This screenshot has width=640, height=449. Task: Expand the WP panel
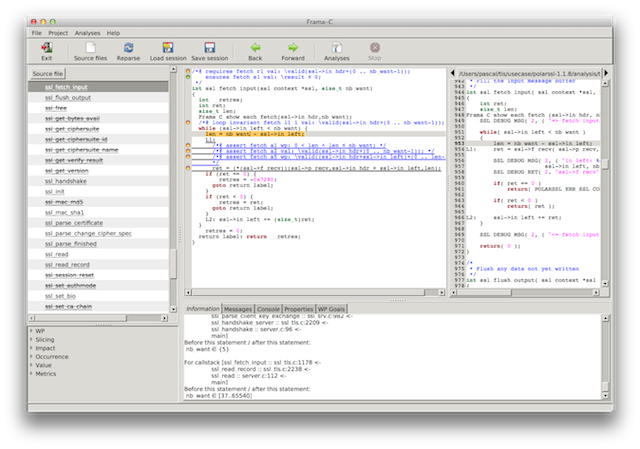point(31,331)
